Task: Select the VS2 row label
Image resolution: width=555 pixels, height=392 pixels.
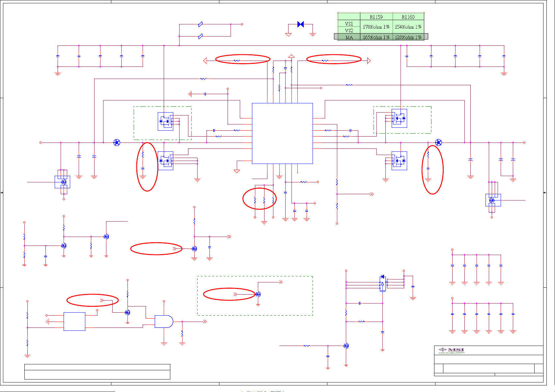Action: [x=349, y=30]
